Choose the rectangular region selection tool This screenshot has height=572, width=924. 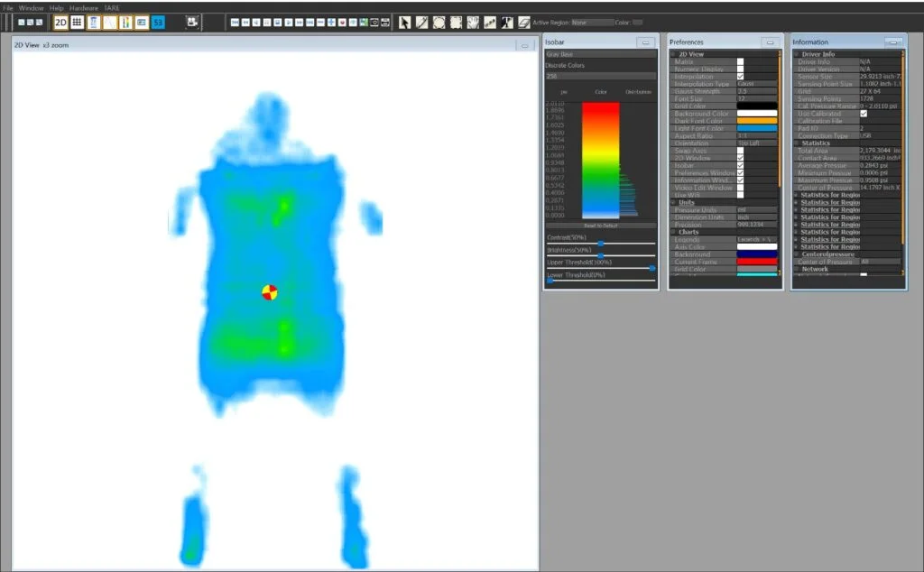coord(456,22)
